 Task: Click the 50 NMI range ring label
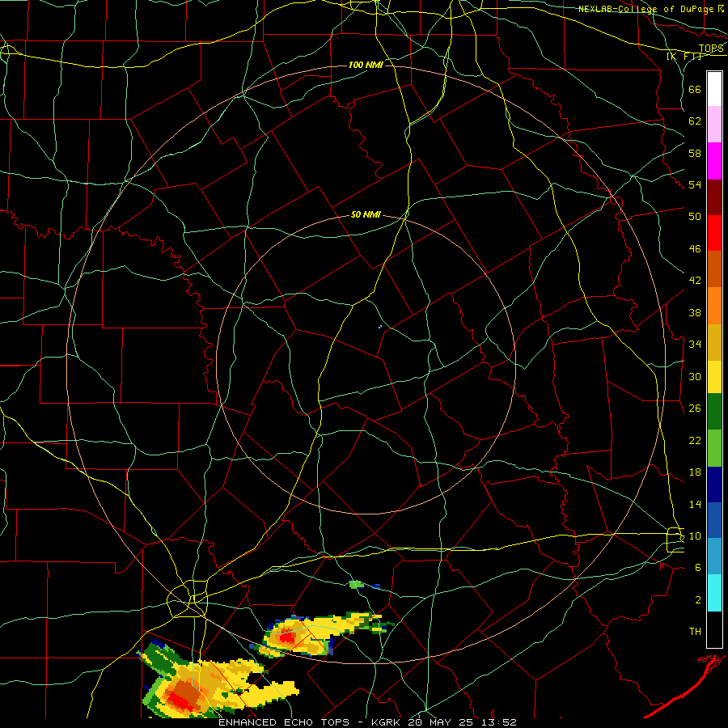point(366,214)
